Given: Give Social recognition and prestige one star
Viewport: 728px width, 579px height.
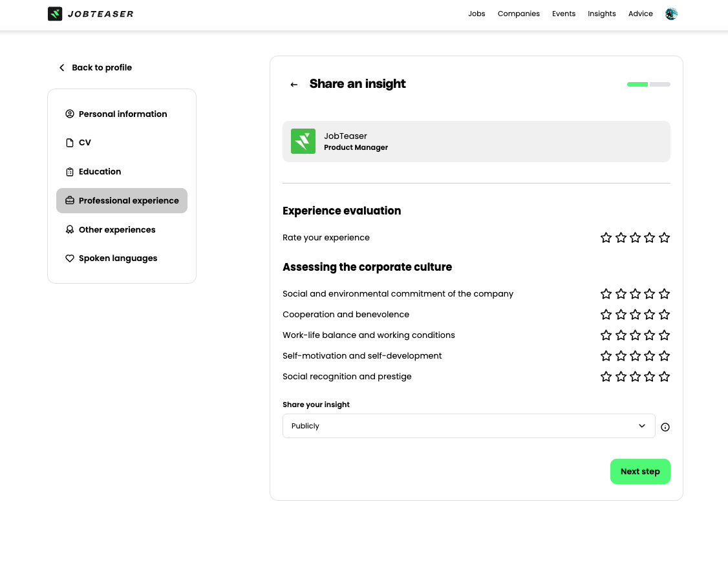Looking at the screenshot, I should pyautogui.click(x=606, y=376).
